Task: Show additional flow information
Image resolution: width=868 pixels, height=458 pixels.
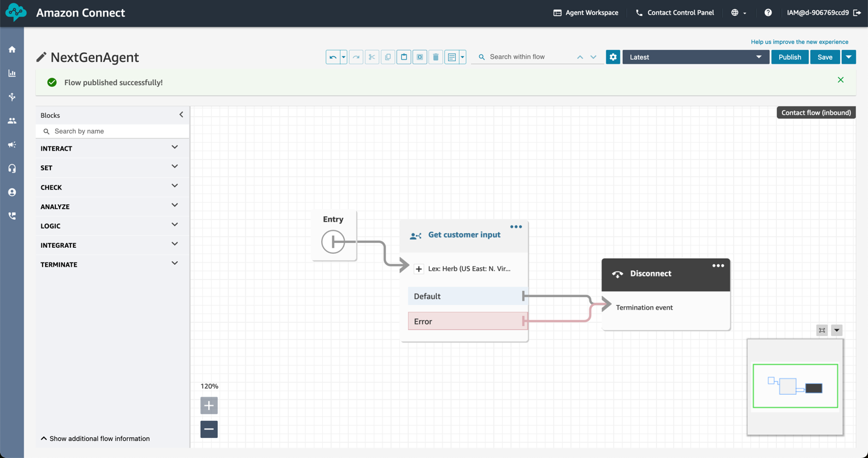Action: coord(95,439)
